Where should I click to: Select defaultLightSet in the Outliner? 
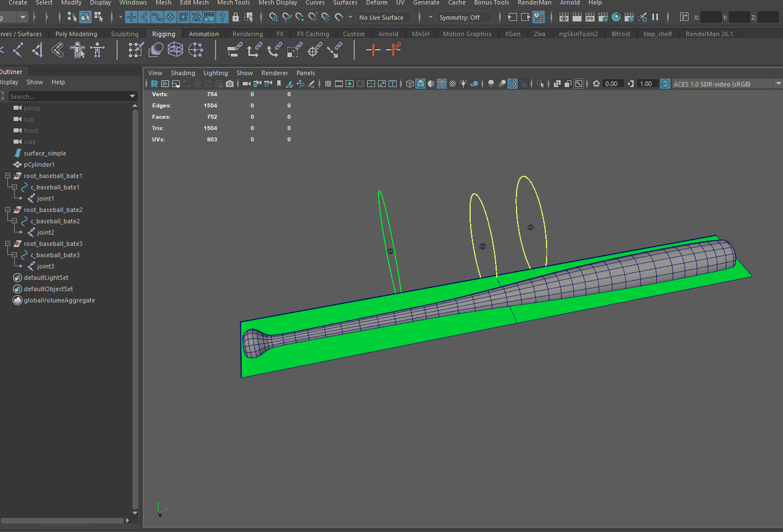tap(46, 278)
